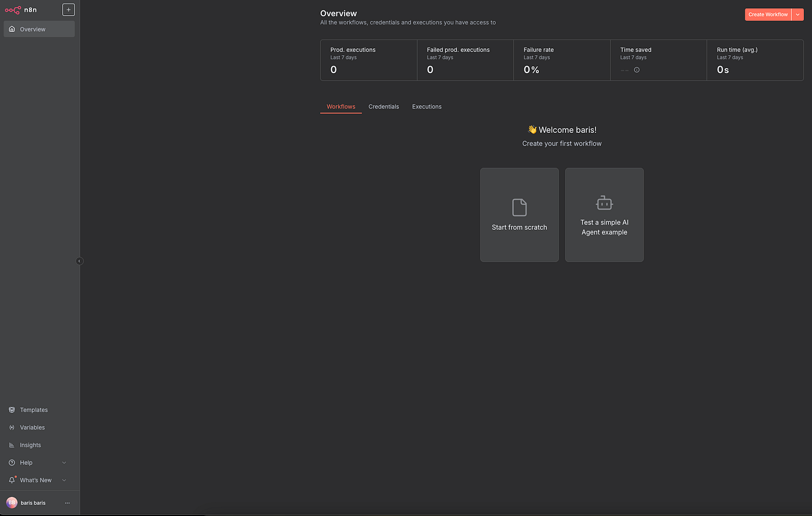This screenshot has height=516, width=812.
Task: Click the Time saved stat card
Action: (x=658, y=60)
